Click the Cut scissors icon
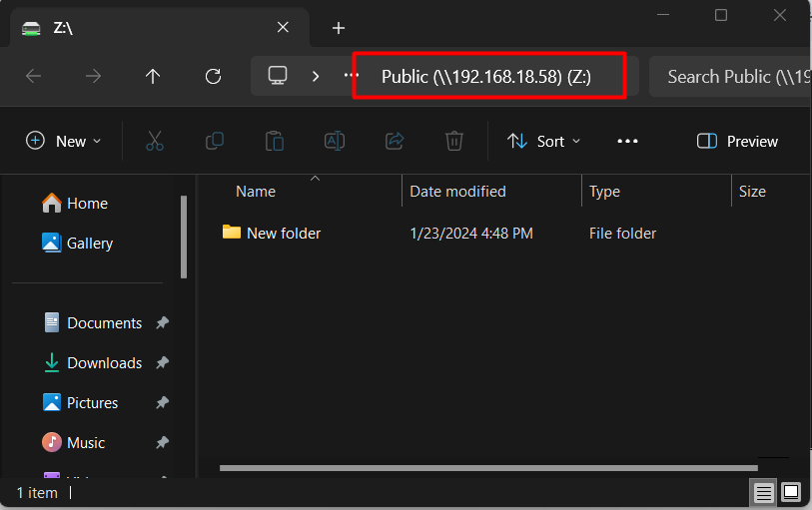The image size is (812, 510). point(154,141)
